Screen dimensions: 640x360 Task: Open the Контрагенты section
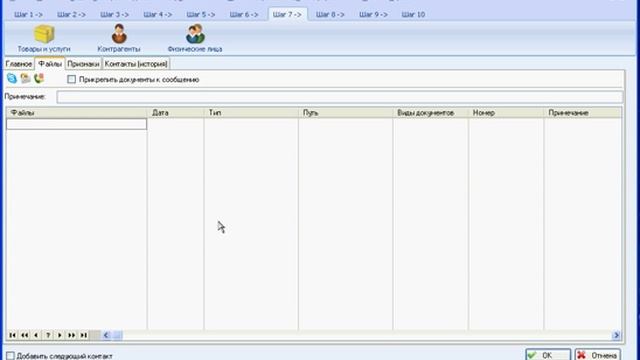coord(119,38)
